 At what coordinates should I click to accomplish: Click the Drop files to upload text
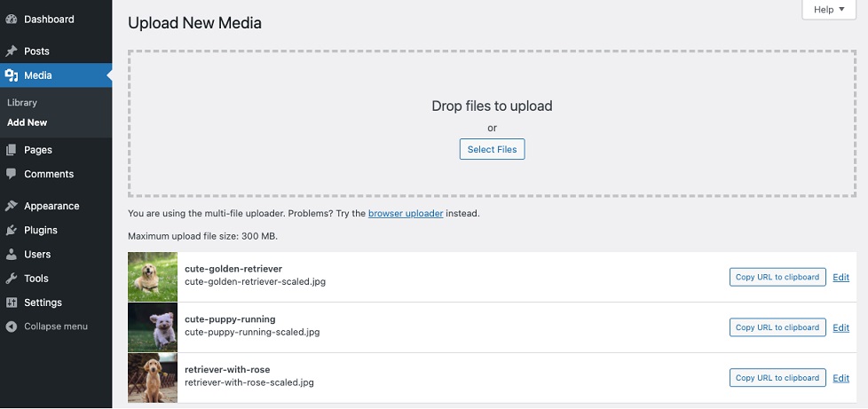[x=492, y=106]
